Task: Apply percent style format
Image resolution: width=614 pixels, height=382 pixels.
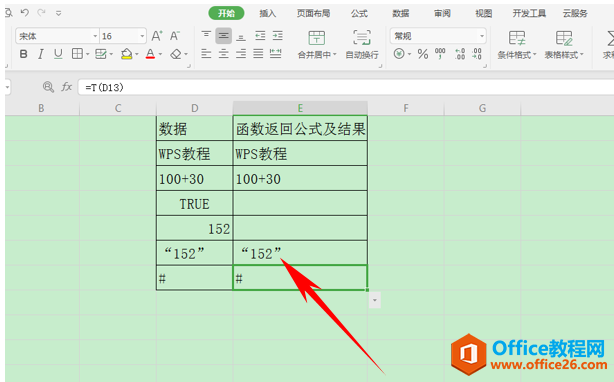Action: point(423,54)
